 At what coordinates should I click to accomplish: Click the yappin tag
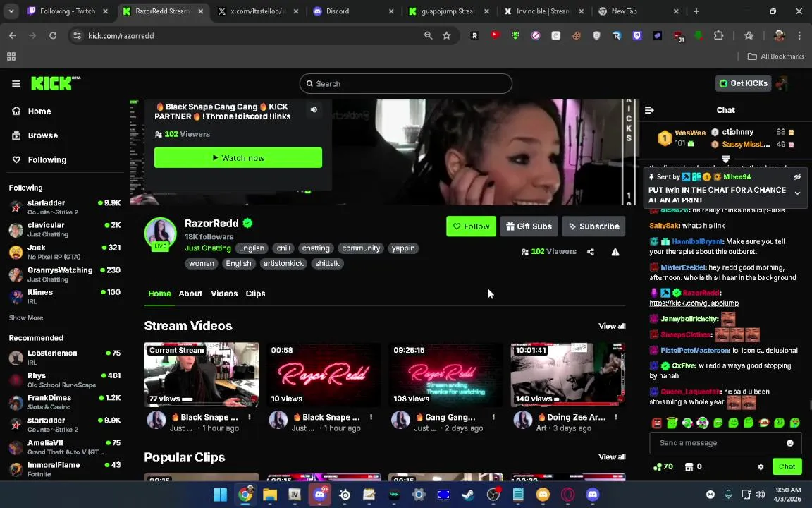(x=403, y=248)
